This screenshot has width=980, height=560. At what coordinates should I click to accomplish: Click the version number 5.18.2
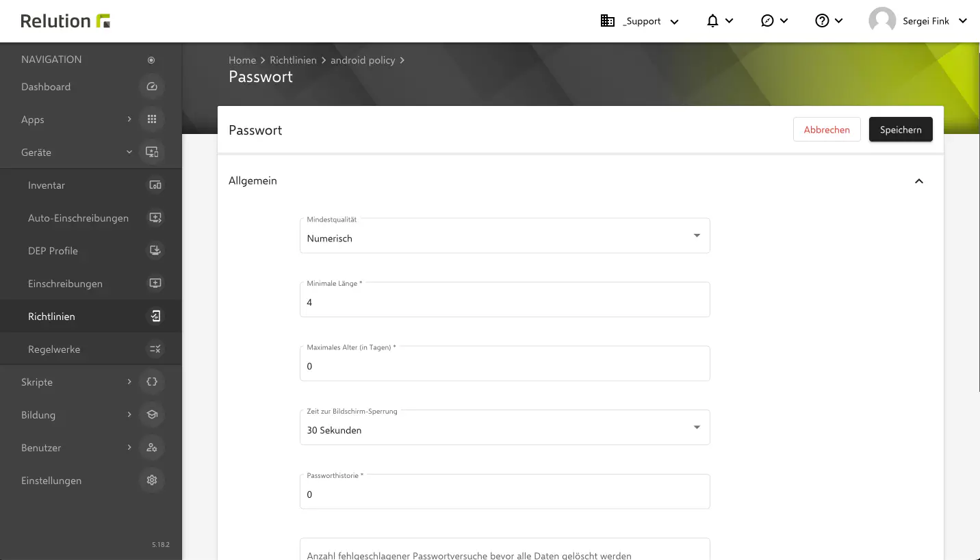pos(161,545)
